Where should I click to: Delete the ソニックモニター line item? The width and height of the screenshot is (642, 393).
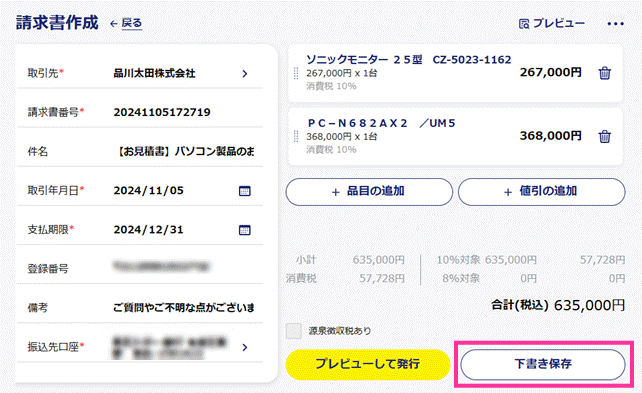pos(605,73)
